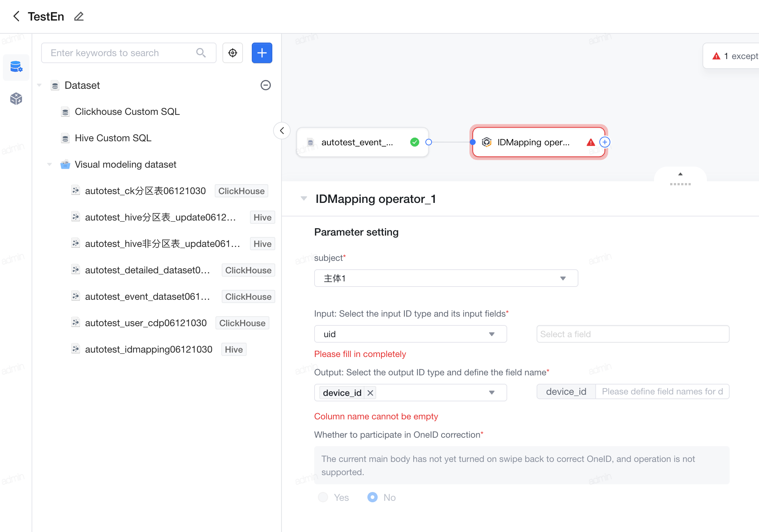
Task: Click the plus port on IDMapping node
Action: tap(605, 142)
